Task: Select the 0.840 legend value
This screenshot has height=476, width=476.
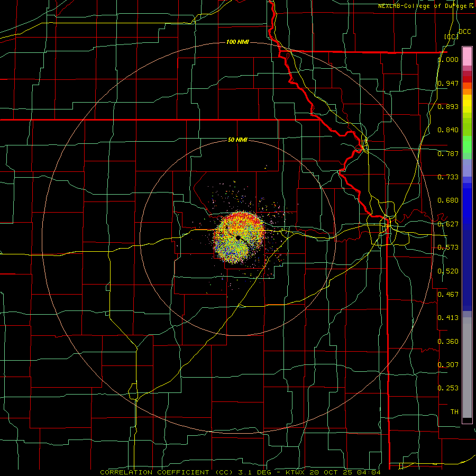Action: click(x=448, y=130)
